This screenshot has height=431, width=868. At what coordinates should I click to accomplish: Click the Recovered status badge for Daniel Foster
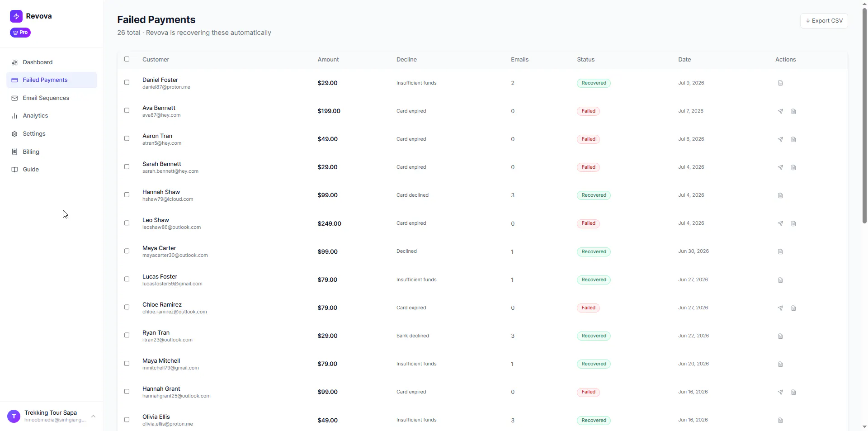tap(594, 83)
